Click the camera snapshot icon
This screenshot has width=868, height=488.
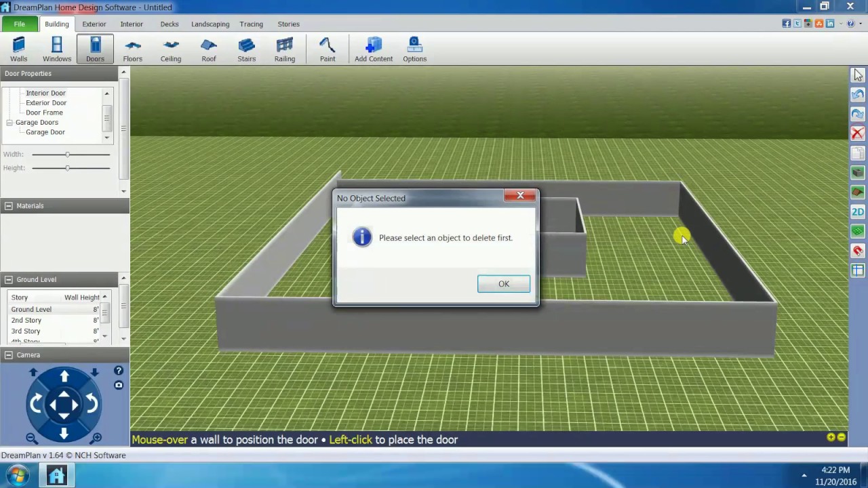point(119,385)
